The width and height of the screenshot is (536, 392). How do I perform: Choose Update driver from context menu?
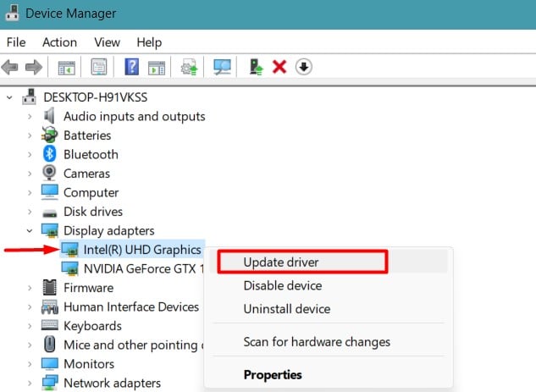329,262
